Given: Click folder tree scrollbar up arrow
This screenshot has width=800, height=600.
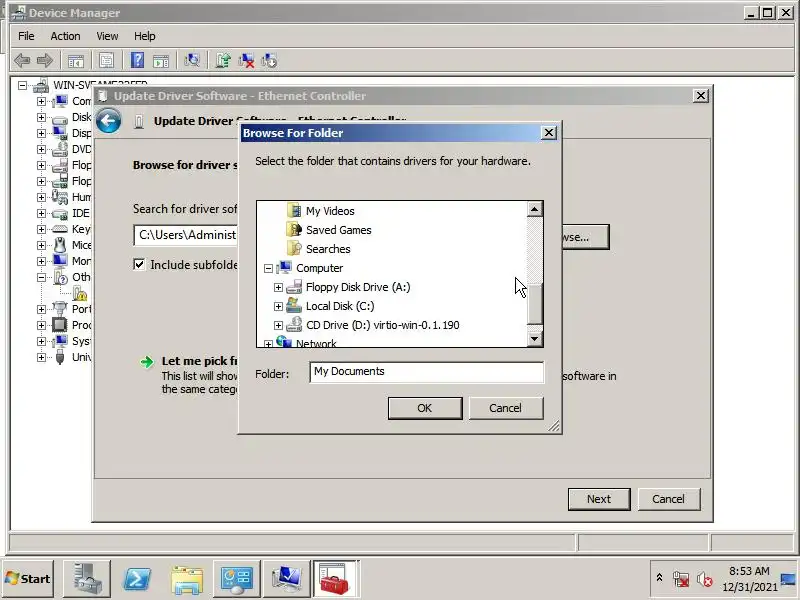Looking at the screenshot, I should click(x=534, y=209).
